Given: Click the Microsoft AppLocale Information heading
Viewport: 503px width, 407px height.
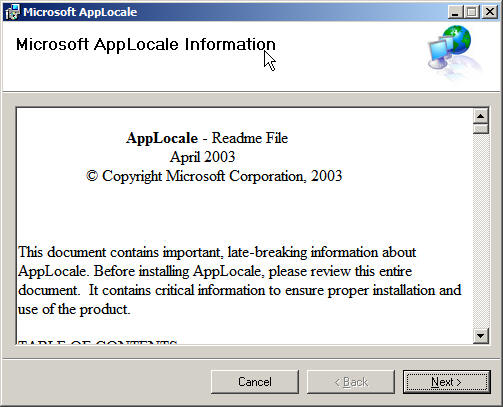Looking at the screenshot, I should click(146, 44).
